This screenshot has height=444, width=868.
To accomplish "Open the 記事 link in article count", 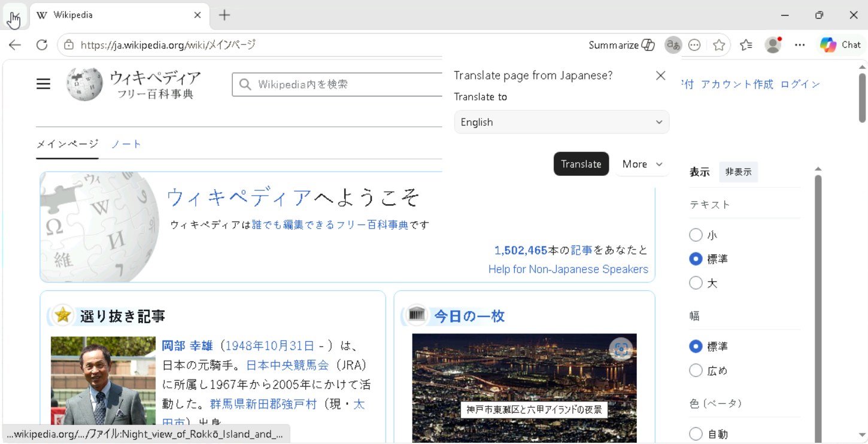I will (581, 250).
